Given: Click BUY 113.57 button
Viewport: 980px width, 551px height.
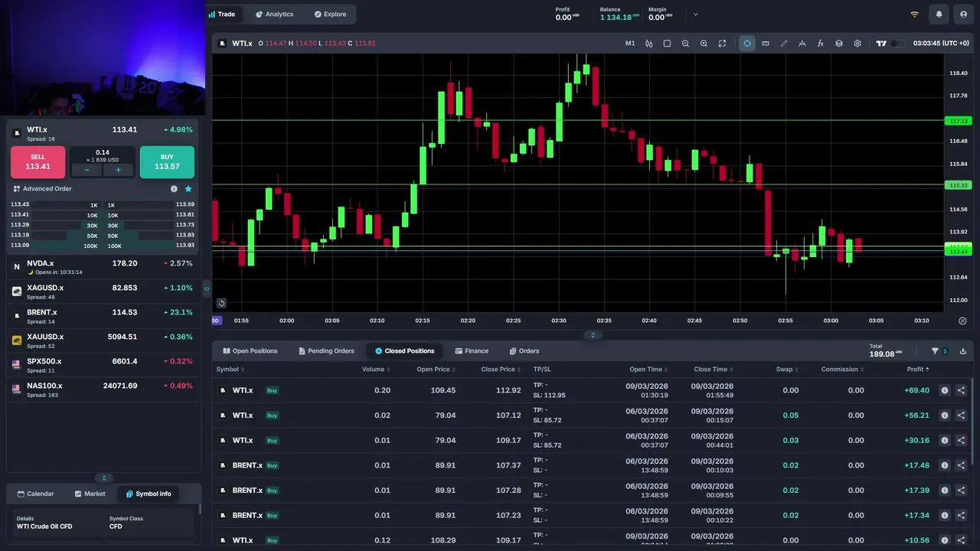Looking at the screenshot, I should pos(167,162).
